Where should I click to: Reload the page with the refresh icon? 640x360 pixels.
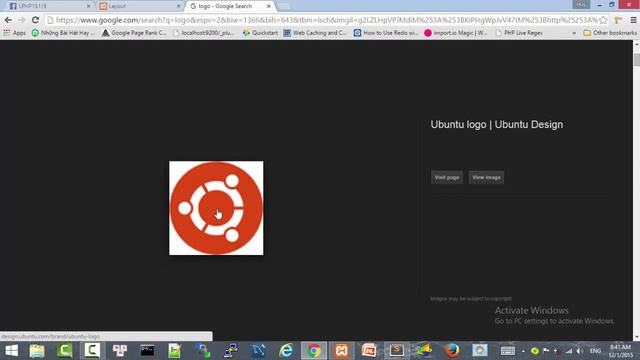36,20
